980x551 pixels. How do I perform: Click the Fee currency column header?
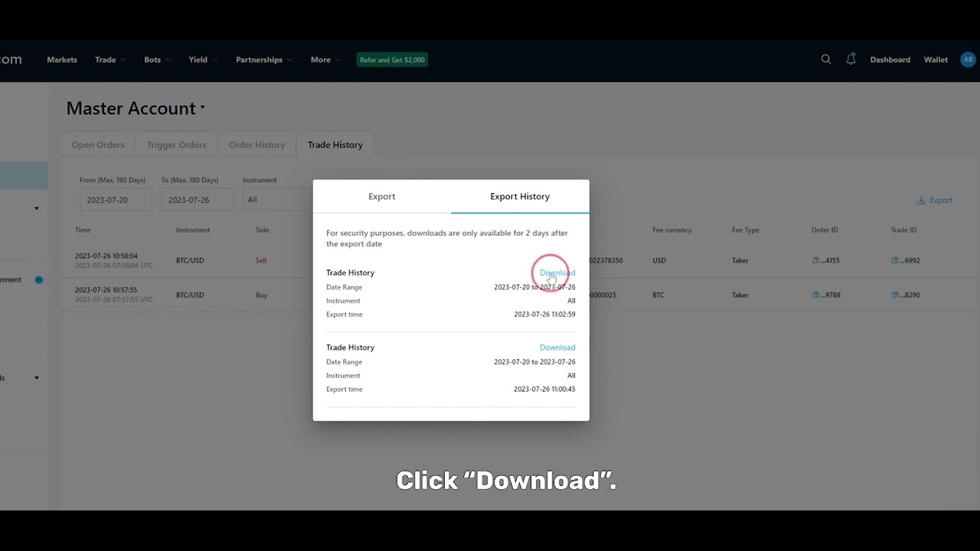(672, 230)
